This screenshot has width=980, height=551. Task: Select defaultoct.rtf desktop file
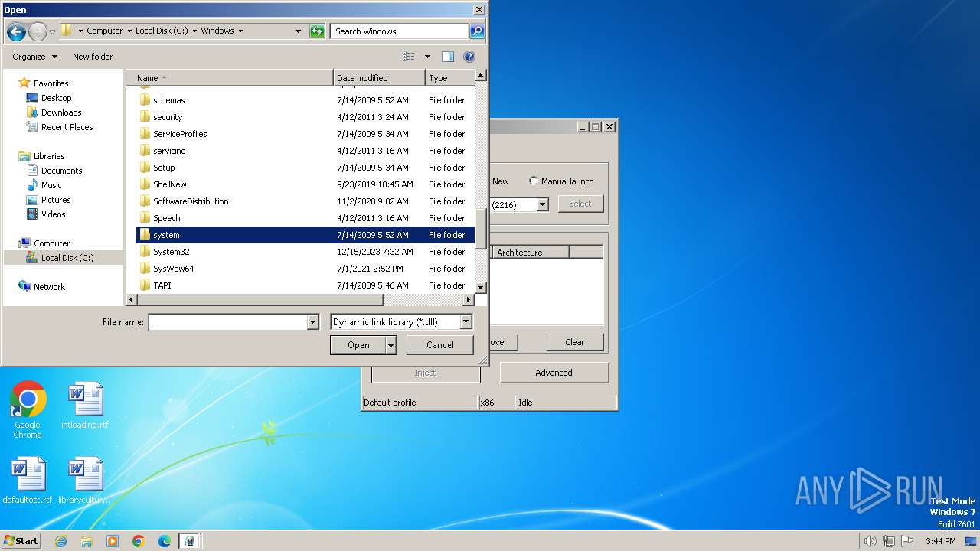[x=28, y=481]
